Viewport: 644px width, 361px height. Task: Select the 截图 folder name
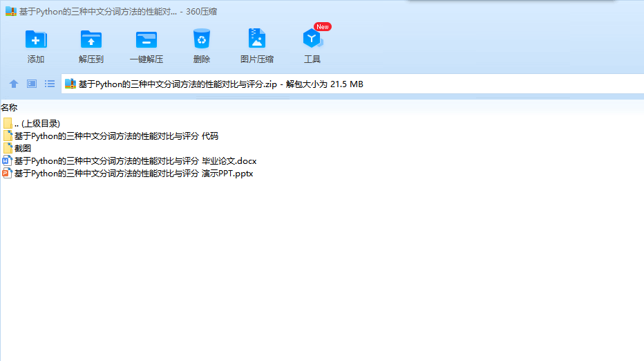click(23, 148)
